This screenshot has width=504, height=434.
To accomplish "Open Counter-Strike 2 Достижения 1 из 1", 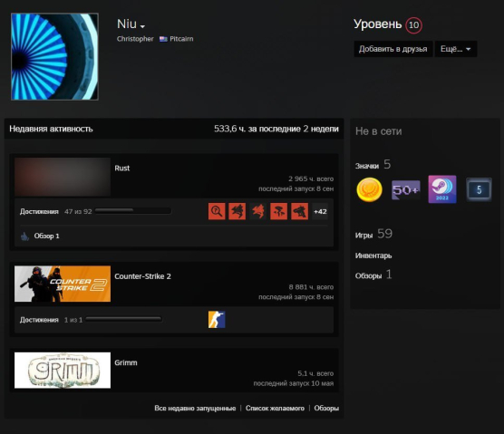I will [51, 320].
